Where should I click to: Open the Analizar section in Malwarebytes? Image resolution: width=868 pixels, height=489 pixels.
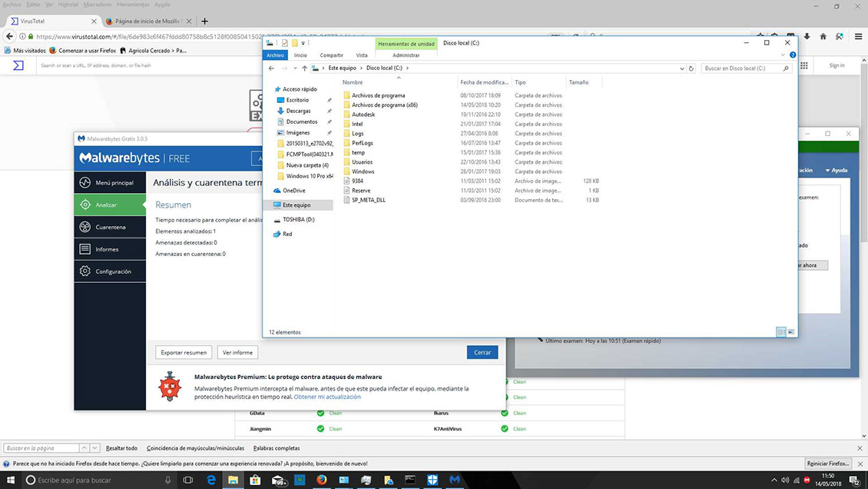(x=106, y=205)
